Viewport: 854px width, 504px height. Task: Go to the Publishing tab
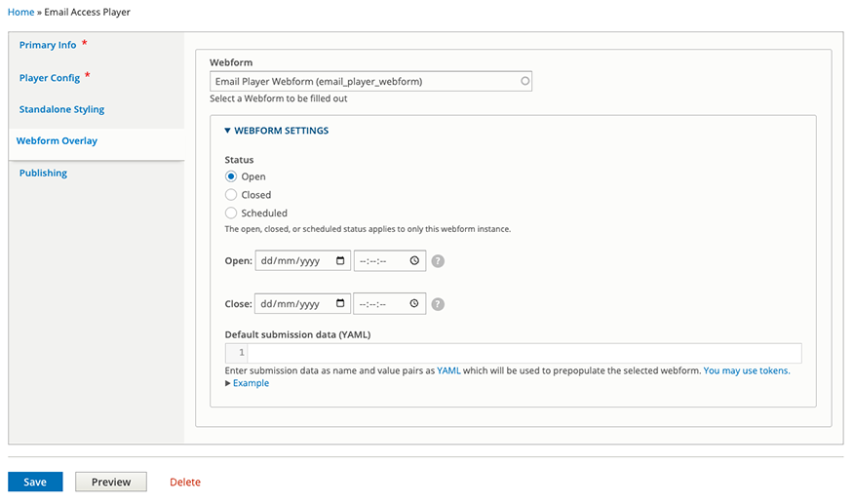click(43, 173)
